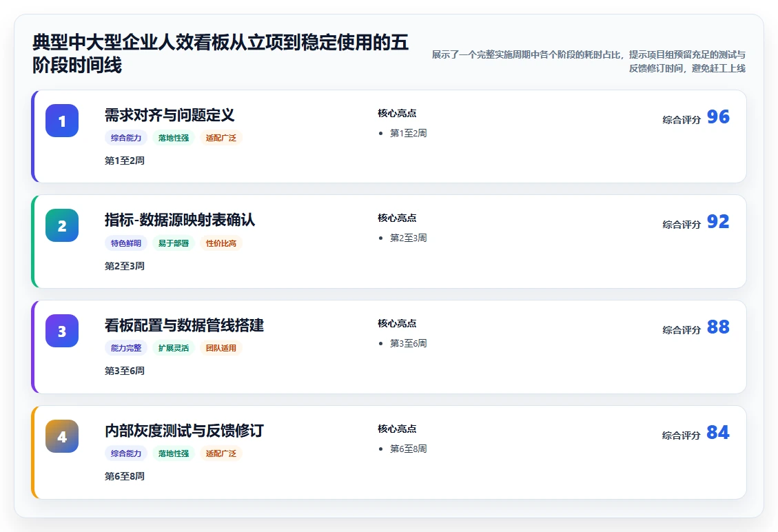Click the 扩展灵活 tag
The image size is (778, 532).
click(174, 348)
